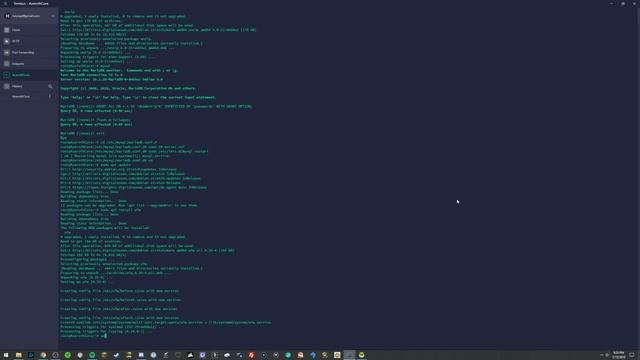Image resolution: width=640 pixels, height=360 pixels.
Task: Click the History icon in sidebar
Action: click(7, 87)
